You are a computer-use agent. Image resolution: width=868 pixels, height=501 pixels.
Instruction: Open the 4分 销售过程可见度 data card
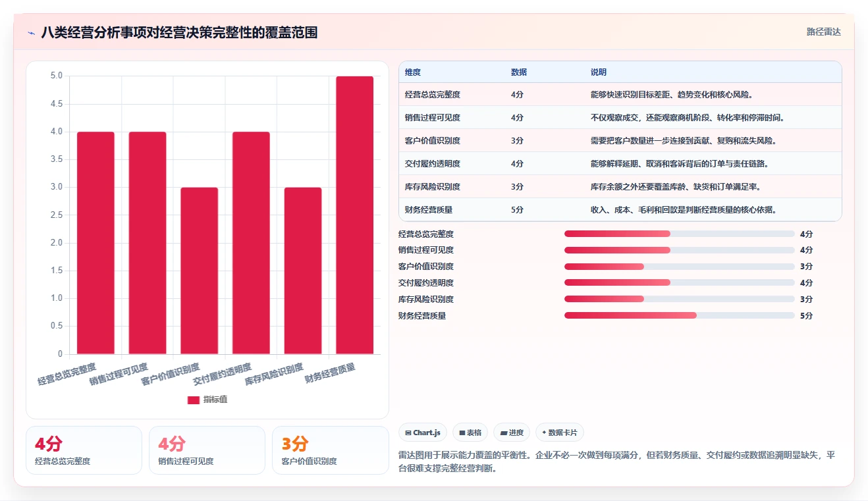pos(207,450)
